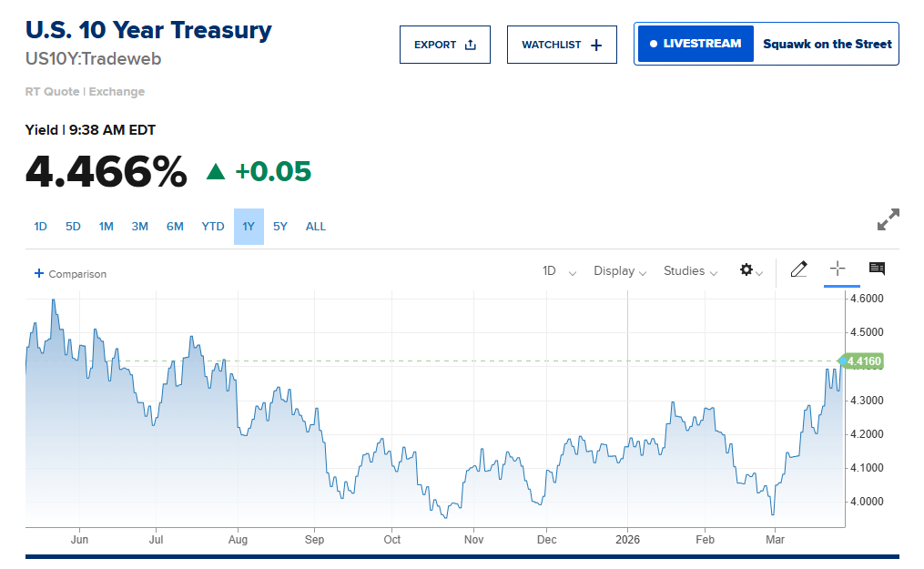Viewport: 924px width, 569px height.
Task: Select the 5D time range
Action: pyautogui.click(x=73, y=227)
